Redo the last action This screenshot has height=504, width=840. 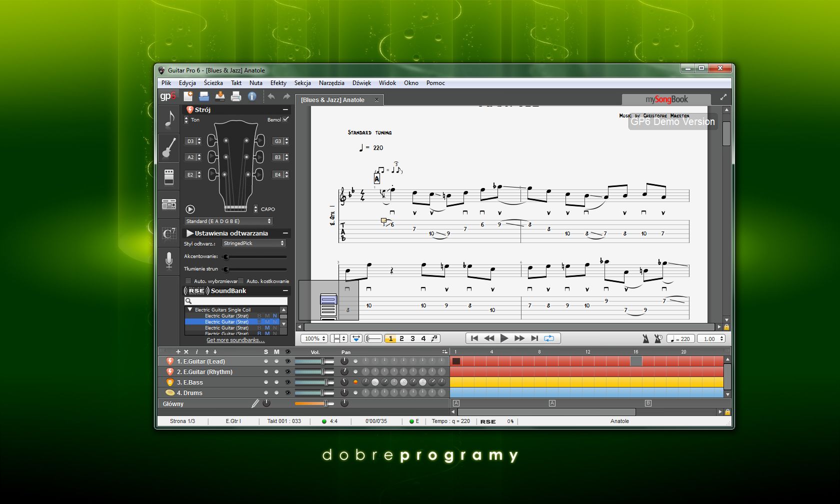click(x=286, y=96)
